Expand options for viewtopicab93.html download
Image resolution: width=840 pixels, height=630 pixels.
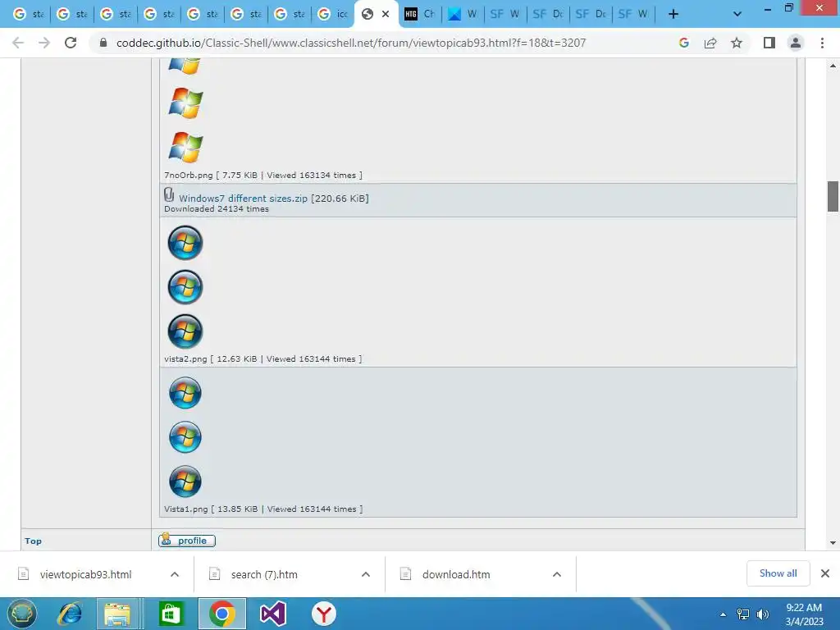pyautogui.click(x=175, y=574)
